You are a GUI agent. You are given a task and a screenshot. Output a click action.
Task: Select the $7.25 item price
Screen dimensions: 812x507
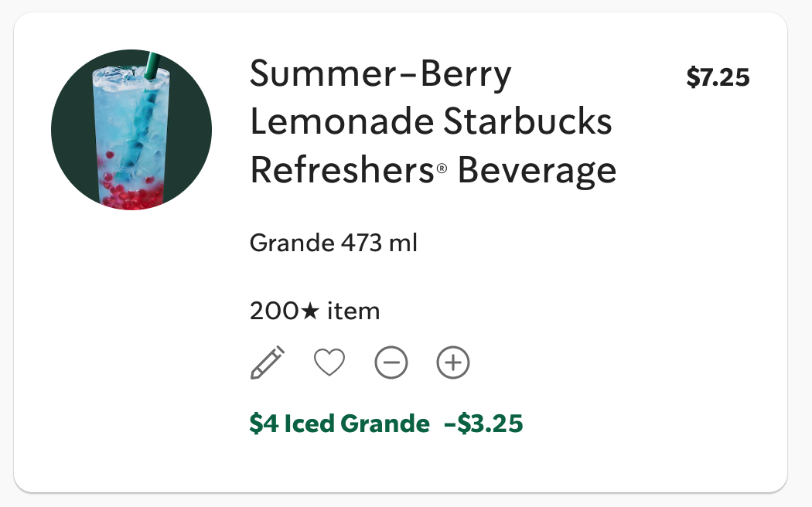[718, 78]
